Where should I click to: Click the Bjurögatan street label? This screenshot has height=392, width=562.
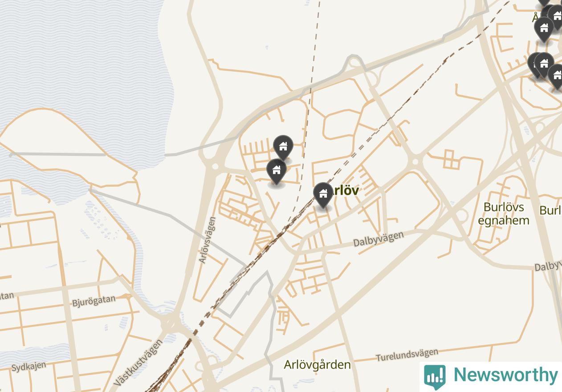click(x=94, y=301)
